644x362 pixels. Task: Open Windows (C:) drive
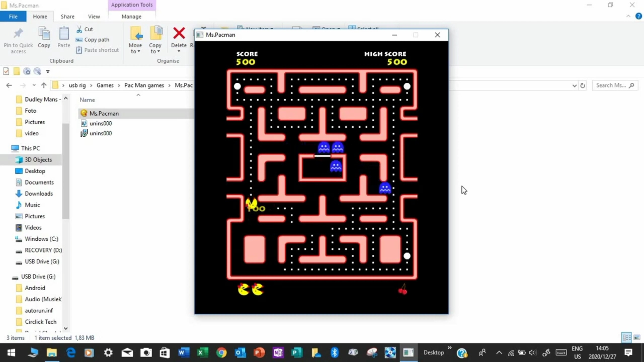[x=41, y=239]
